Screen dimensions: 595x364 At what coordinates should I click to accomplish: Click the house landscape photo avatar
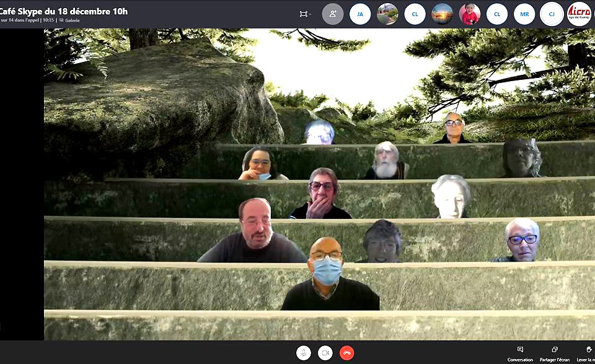tap(387, 14)
